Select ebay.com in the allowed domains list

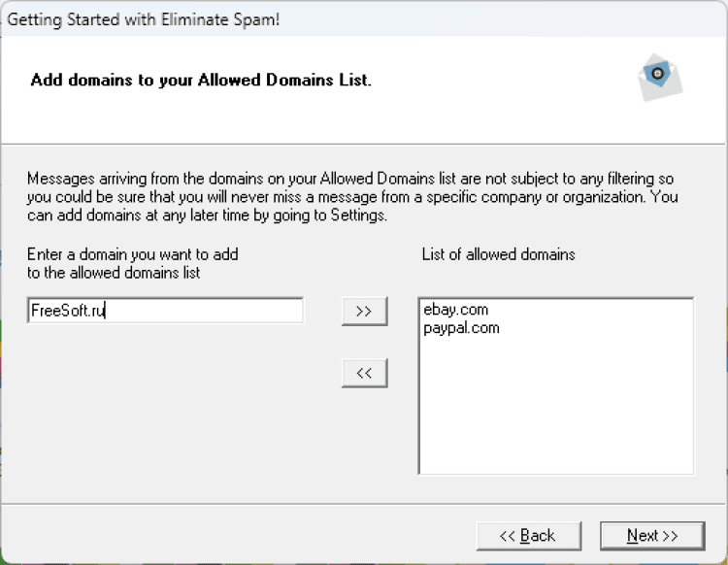[x=455, y=310]
